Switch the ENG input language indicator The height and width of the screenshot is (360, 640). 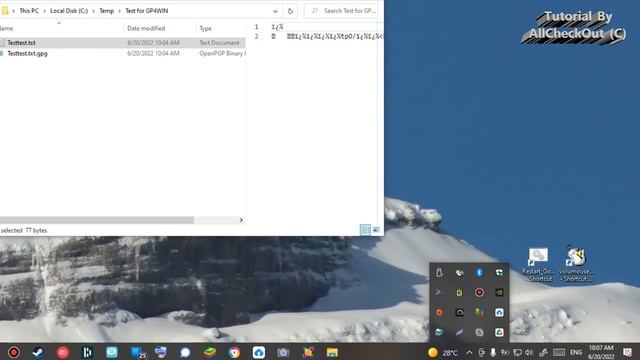pos(576,352)
